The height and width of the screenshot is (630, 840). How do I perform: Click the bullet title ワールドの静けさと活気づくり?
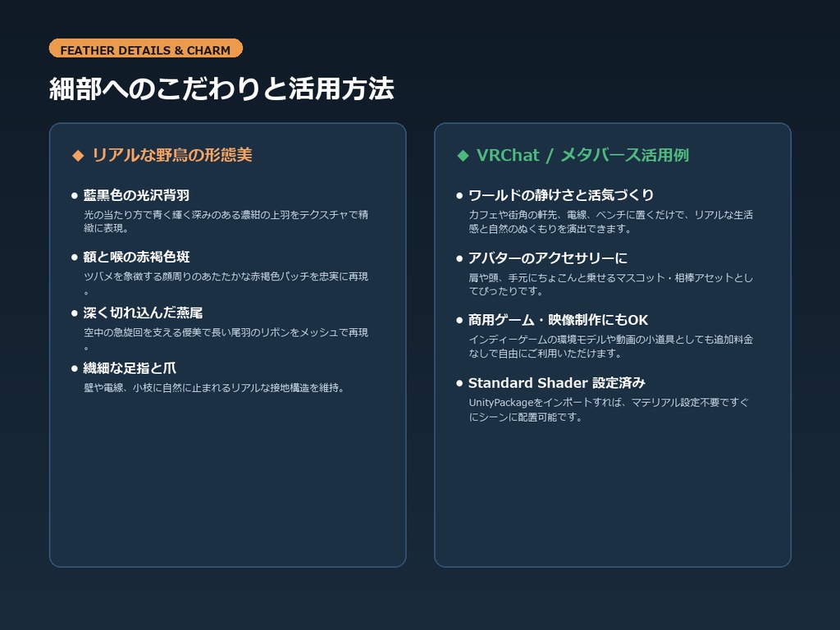click(561, 195)
